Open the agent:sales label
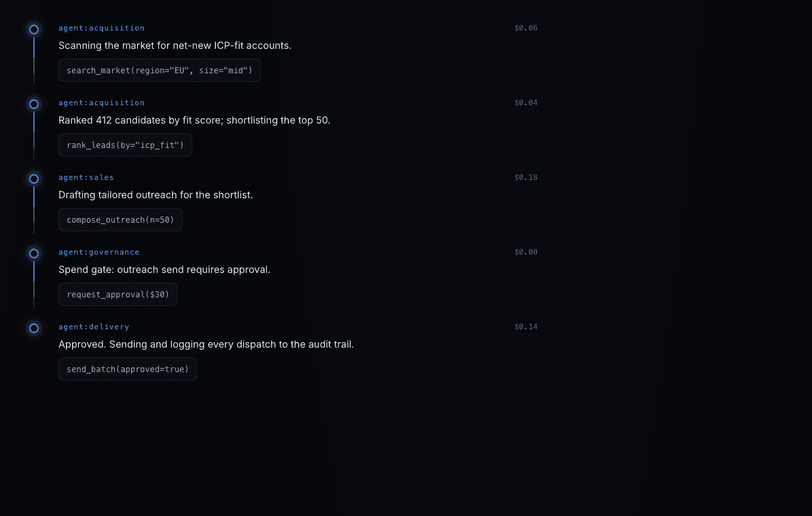 pos(86,177)
